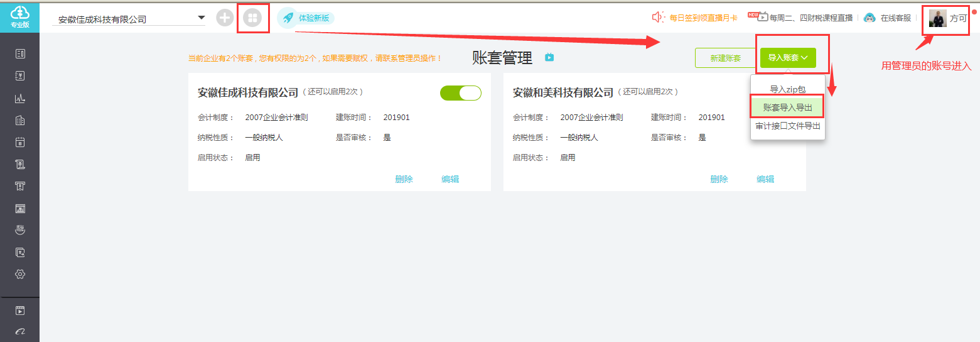
Task: Click the grid icon for account set management
Action: [252, 18]
